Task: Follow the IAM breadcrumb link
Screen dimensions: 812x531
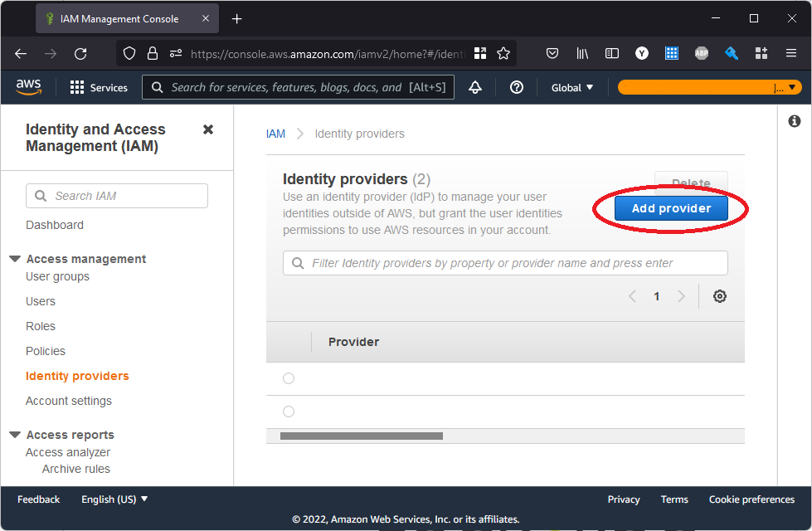Action: point(275,134)
